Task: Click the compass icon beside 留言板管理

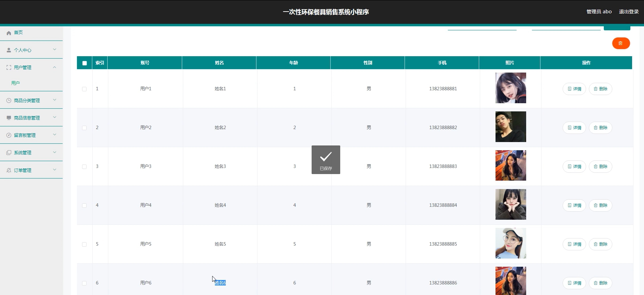Action: [9, 135]
